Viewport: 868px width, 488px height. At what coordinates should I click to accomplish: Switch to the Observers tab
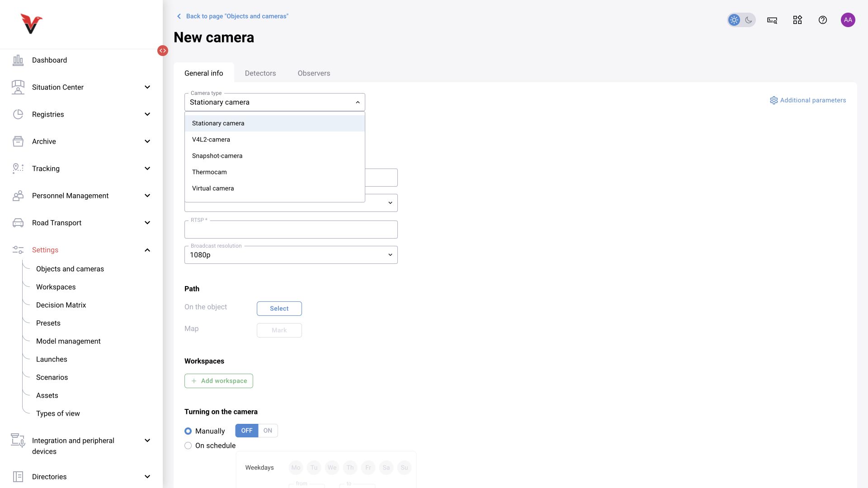(314, 73)
